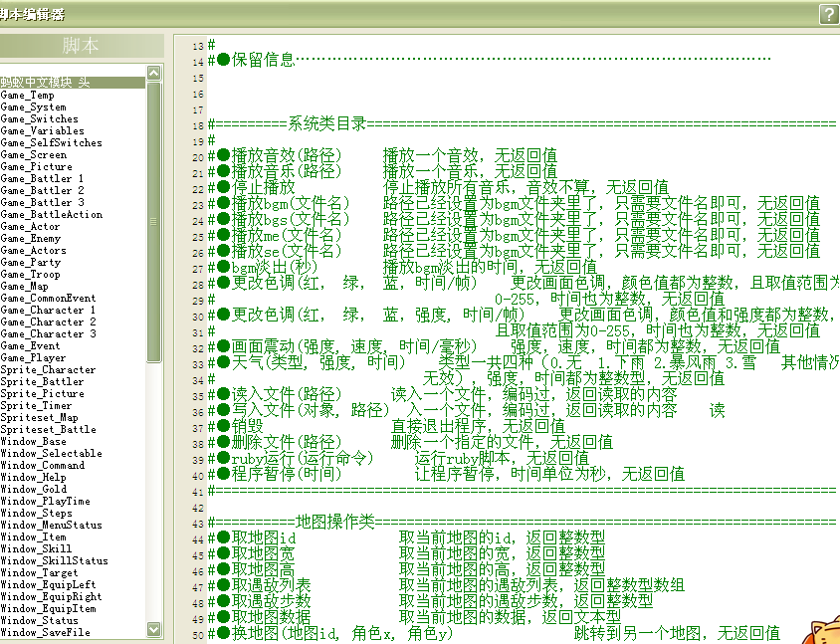Select Spriteset_Battle script
The image size is (840, 644).
coord(48,429)
